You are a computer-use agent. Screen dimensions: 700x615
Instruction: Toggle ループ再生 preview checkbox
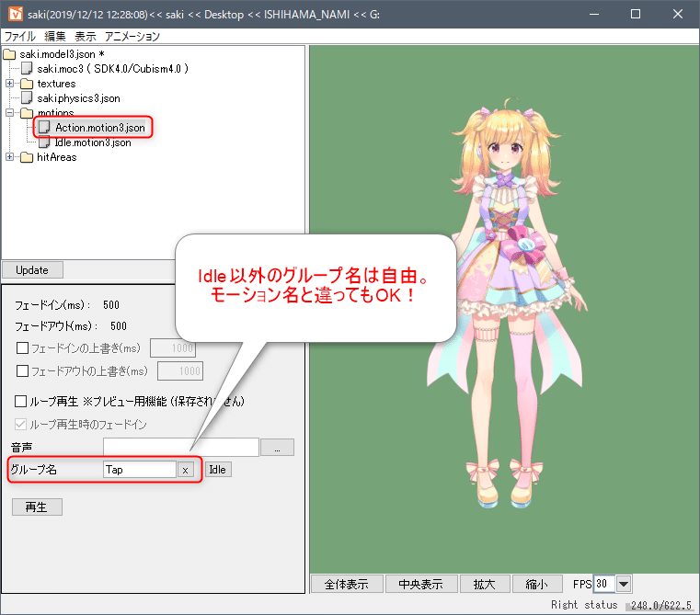coord(20,401)
